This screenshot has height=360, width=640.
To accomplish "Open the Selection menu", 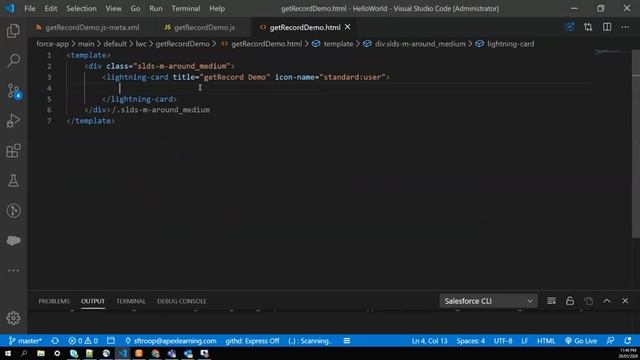I will coord(81,8).
